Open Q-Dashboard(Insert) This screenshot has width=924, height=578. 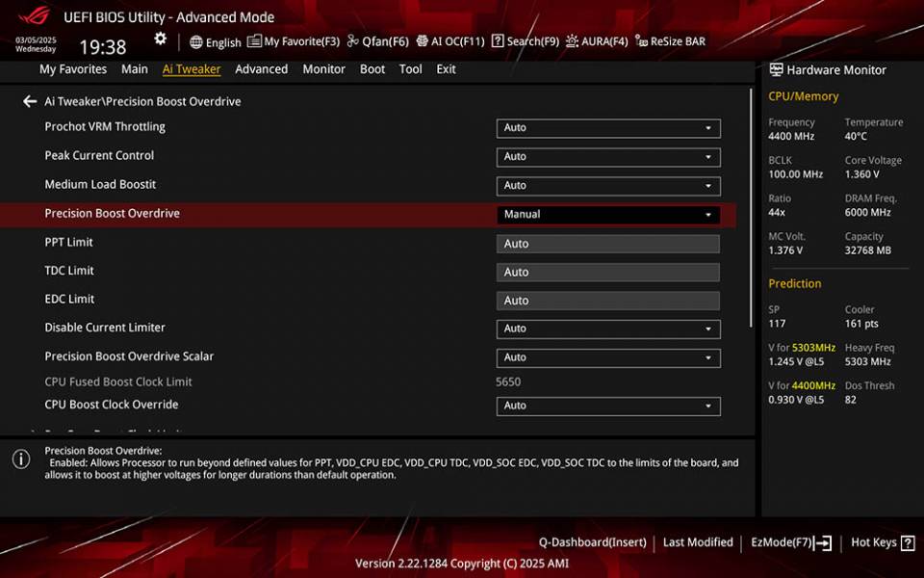(x=592, y=542)
